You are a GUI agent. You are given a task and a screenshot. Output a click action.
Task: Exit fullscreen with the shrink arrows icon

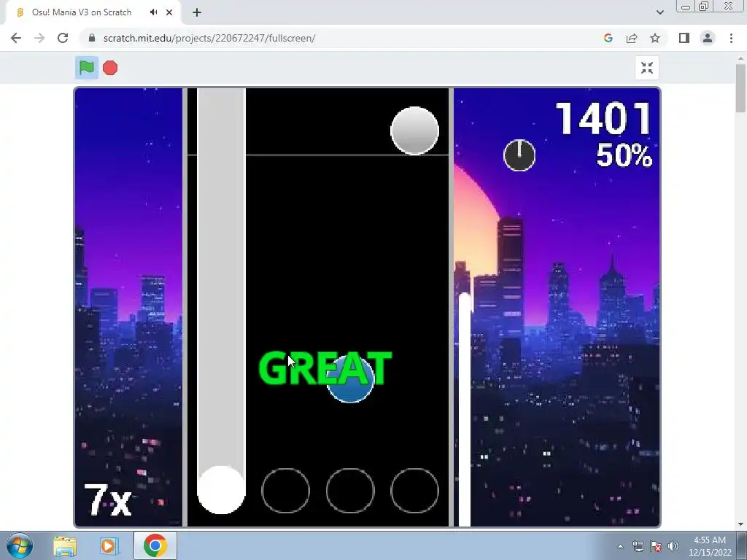[x=646, y=68]
